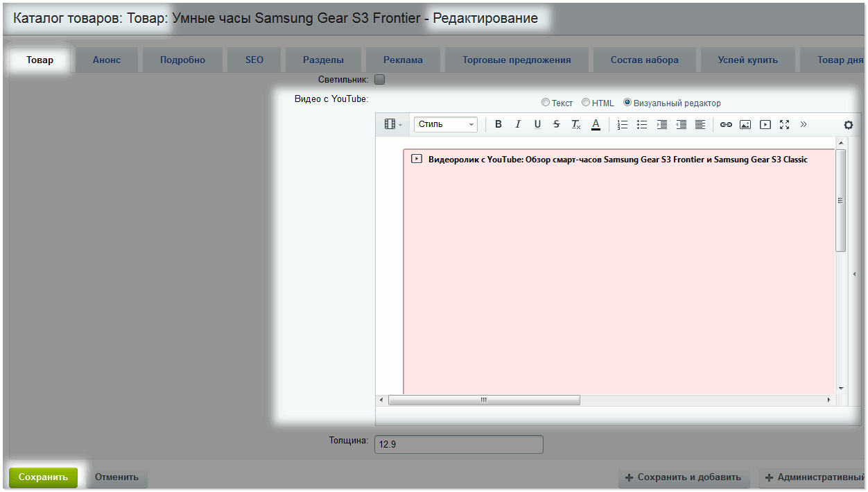Screen dimensions: 868x492
Task: Insert a hyperlink via link icon
Action: pos(726,124)
